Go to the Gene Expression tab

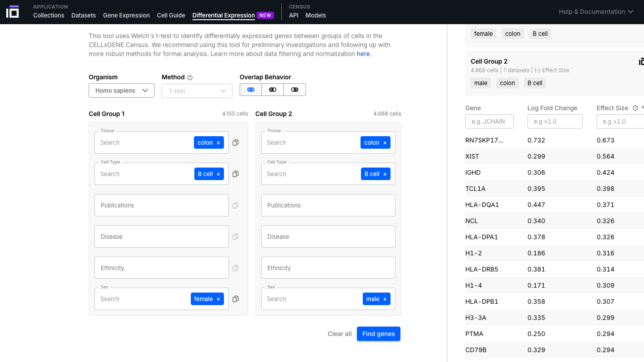pyautogui.click(x=126, y=15)
